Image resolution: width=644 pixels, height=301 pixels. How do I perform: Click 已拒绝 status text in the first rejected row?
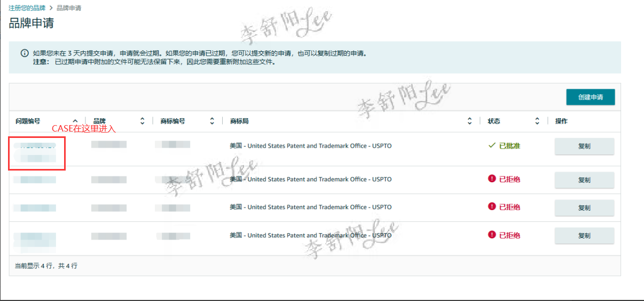tap(509, 179)
